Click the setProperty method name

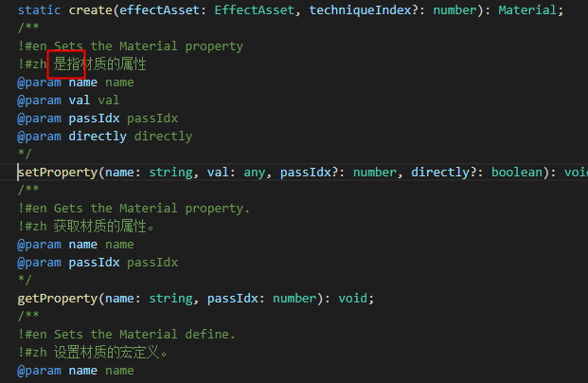tap(57, 173)
